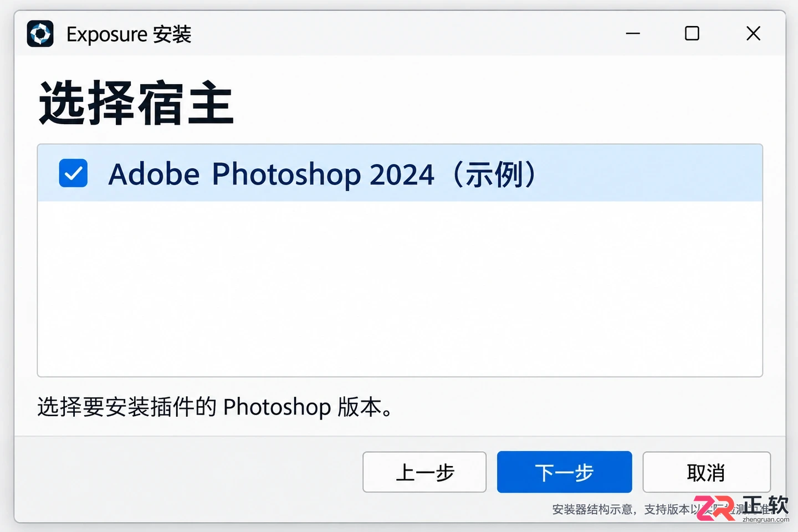Maximize the Exposure installer window

tap(692, 34)
